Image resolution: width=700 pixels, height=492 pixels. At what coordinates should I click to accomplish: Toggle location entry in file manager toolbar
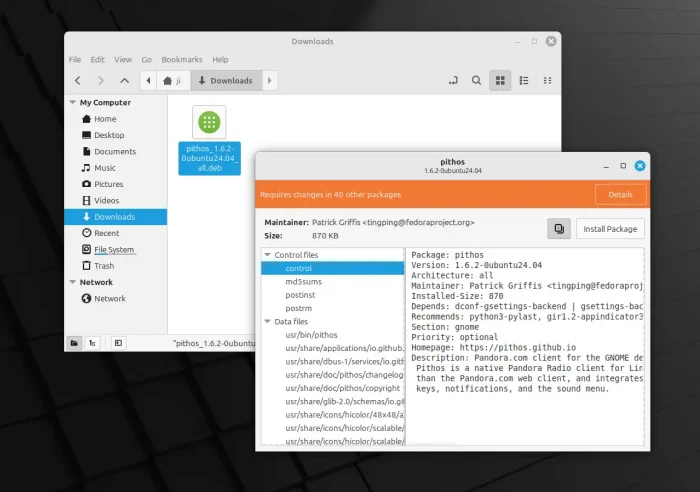point(453,81)
